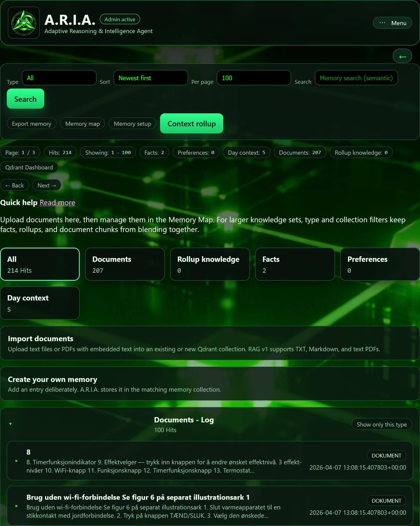Open the Qdrant Dashboard link

29,167
